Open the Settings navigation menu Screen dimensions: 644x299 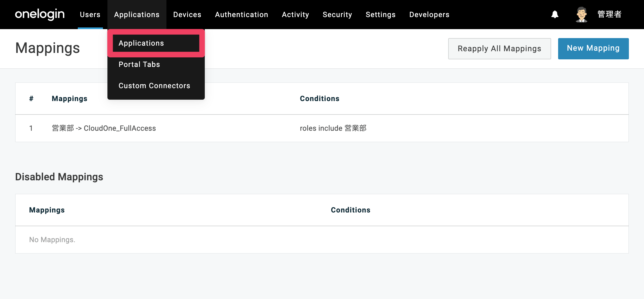click(380, 15)
